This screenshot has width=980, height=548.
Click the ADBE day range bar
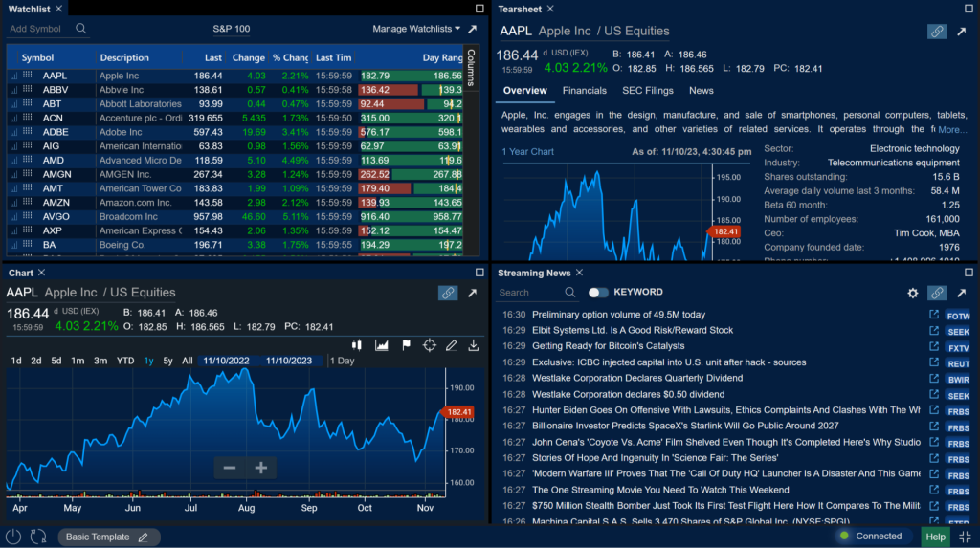pyautogui.click(x=411, y=132)
